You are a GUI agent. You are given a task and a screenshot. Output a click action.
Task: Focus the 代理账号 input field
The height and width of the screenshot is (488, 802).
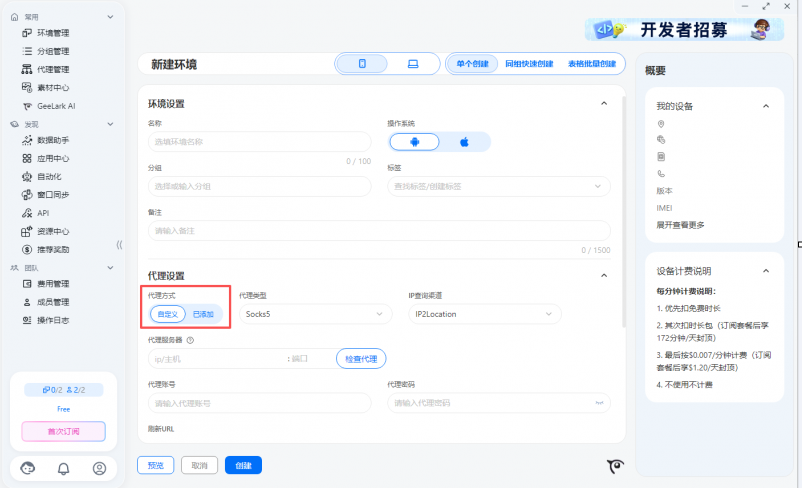click(x=259, y=403)
